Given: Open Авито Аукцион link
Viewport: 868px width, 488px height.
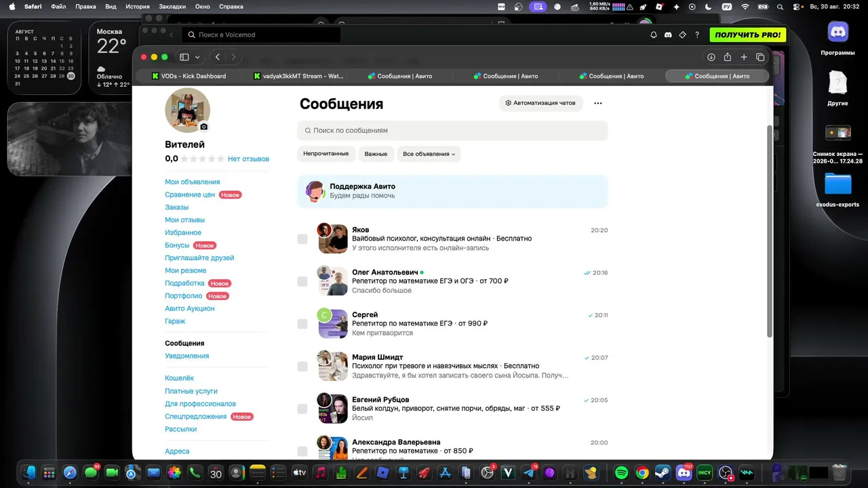Looking at the screenshot, I should point(189,308).
